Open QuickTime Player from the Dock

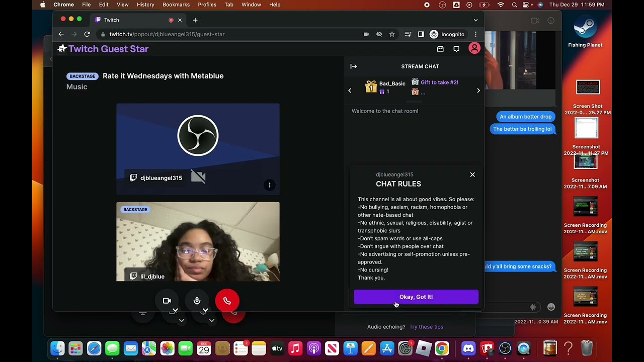tap(524, 348)
